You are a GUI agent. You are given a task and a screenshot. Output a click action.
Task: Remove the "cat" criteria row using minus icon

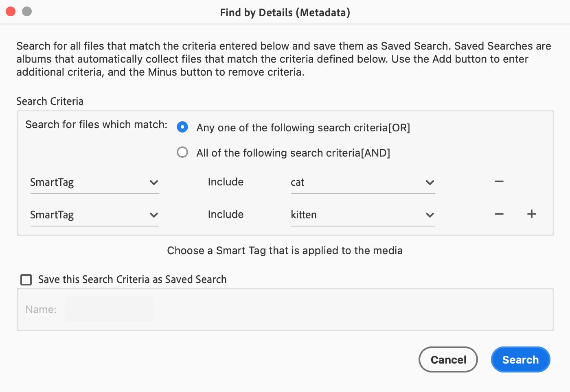[x=499, y=182]
